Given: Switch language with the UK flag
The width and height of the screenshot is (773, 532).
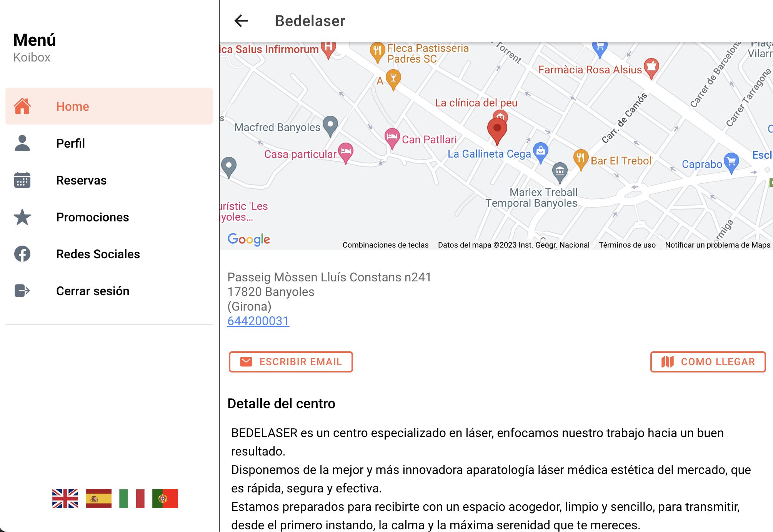Looking at the screenshot, I should 65,499.
